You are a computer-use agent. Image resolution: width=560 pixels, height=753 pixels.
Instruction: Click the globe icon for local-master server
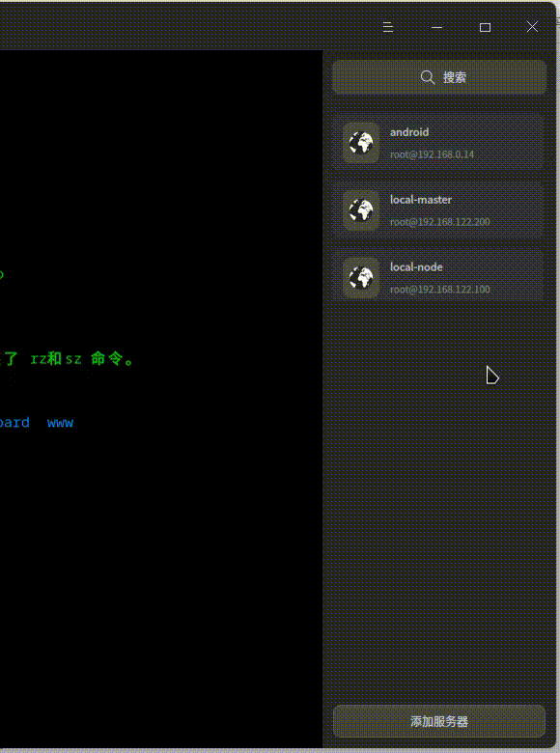[x=361, y=210]
